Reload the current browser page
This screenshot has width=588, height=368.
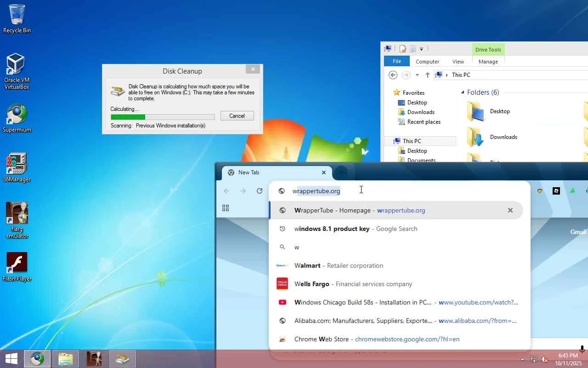(x=260, y=191)
